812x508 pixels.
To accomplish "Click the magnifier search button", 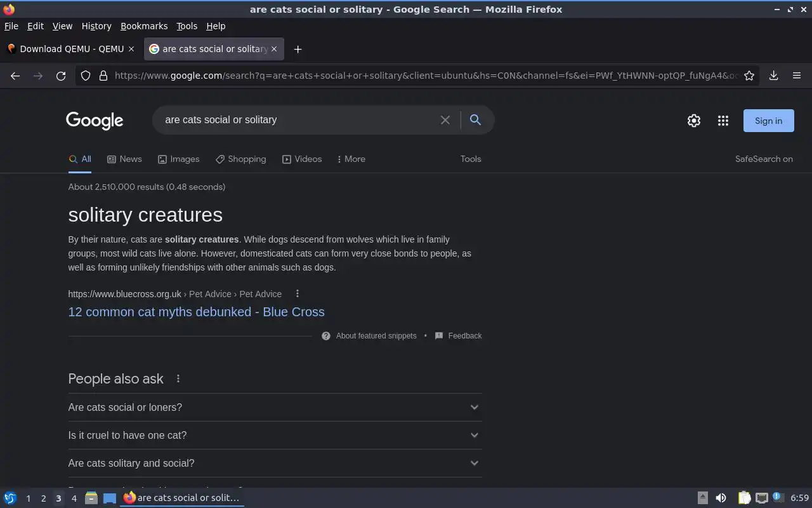I will point(475,119).
